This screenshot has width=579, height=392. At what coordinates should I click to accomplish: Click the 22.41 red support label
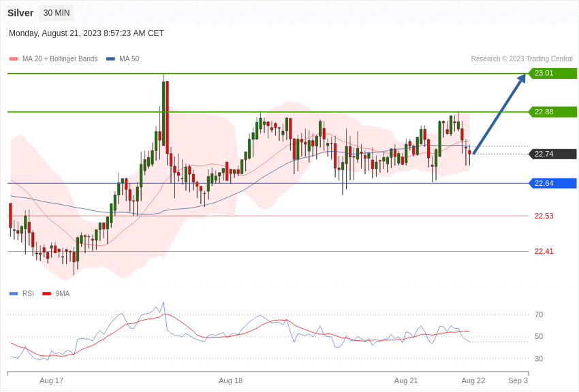coord(544,252)
